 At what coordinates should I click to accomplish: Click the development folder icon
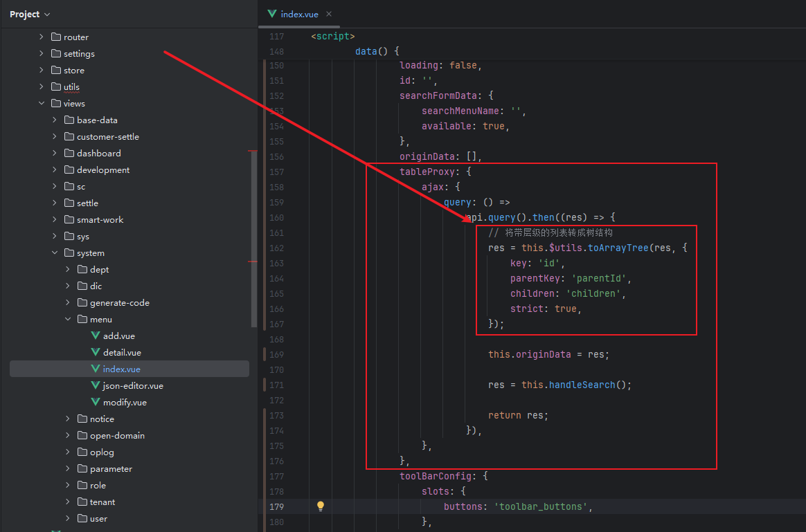coord(69,170)
